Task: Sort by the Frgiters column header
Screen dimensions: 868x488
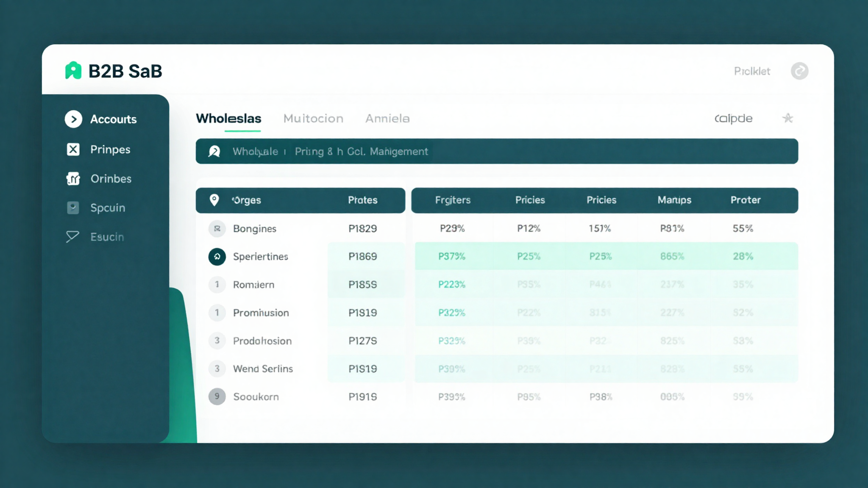Action: [453, 200]
